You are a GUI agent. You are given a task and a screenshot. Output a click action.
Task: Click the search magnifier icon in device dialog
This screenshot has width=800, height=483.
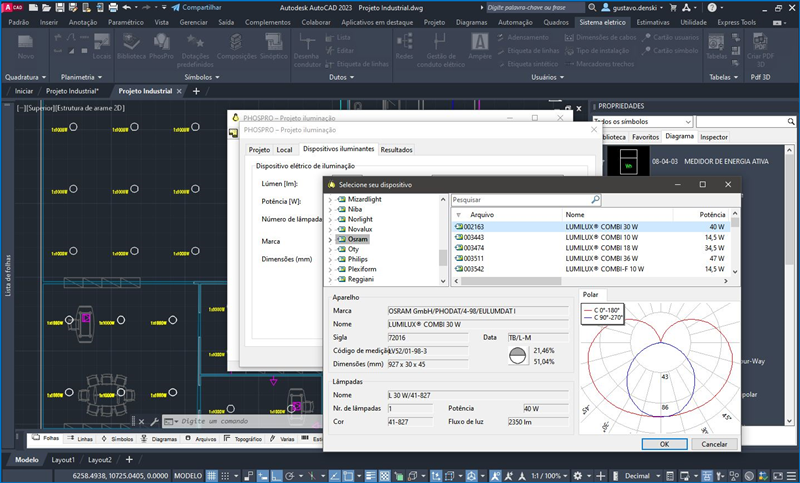(595, 200)
